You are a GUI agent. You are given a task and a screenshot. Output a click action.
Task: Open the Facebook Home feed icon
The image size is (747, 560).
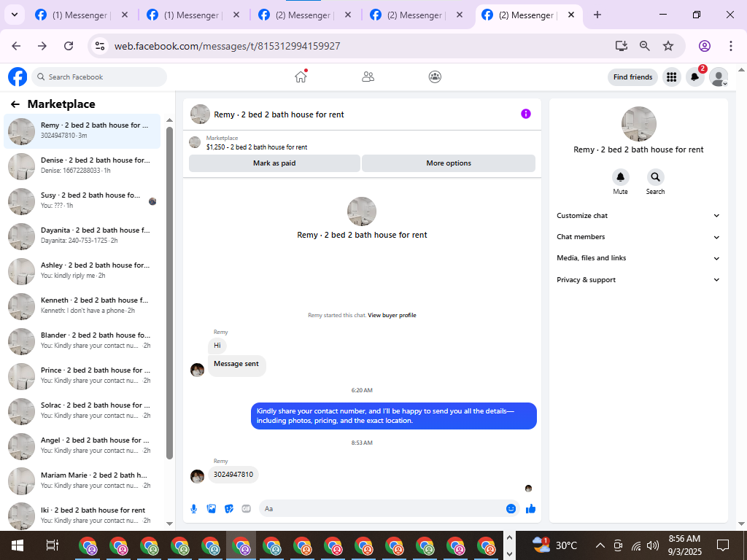[301, 77]
